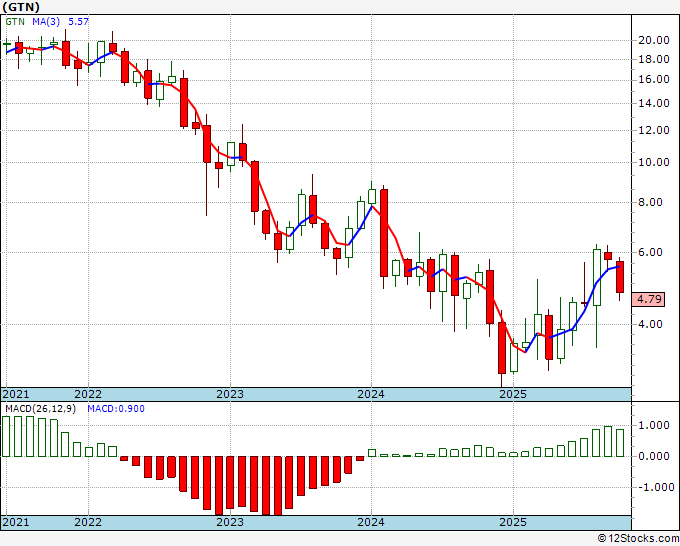Click the 4.79 current price tag
This screenshot has height=546, width=680.
click(x=648, y=299)
